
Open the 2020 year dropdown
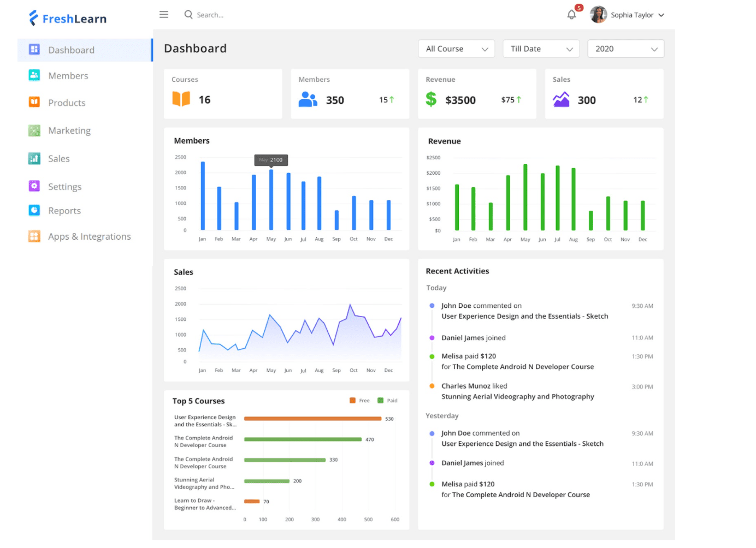[x=625, y=49]
